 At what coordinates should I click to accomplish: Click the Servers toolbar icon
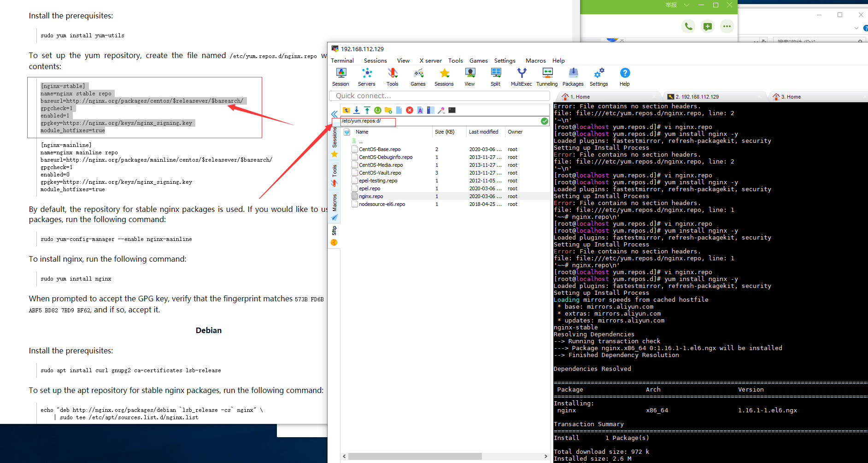(367, 77)
